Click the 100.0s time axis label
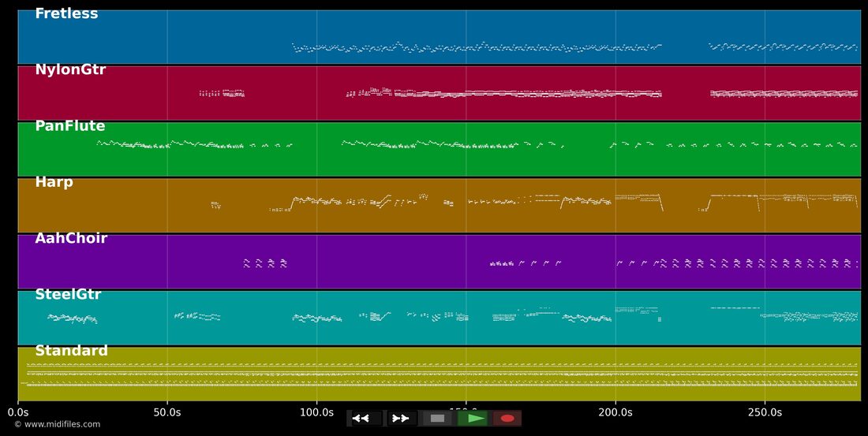The width and height of the screenshot is (868, 436). click(x=316, y=413)
